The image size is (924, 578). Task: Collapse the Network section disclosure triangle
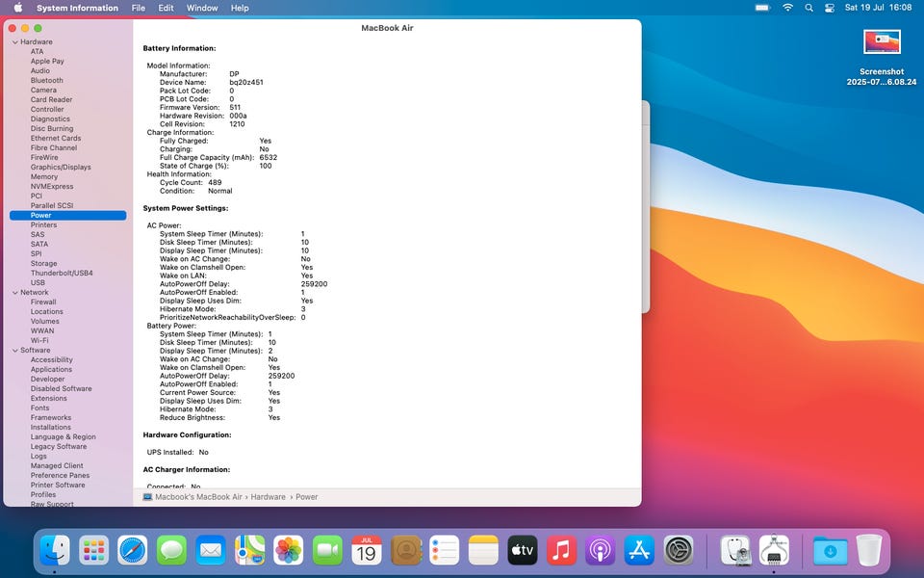[x=14, y=293]
